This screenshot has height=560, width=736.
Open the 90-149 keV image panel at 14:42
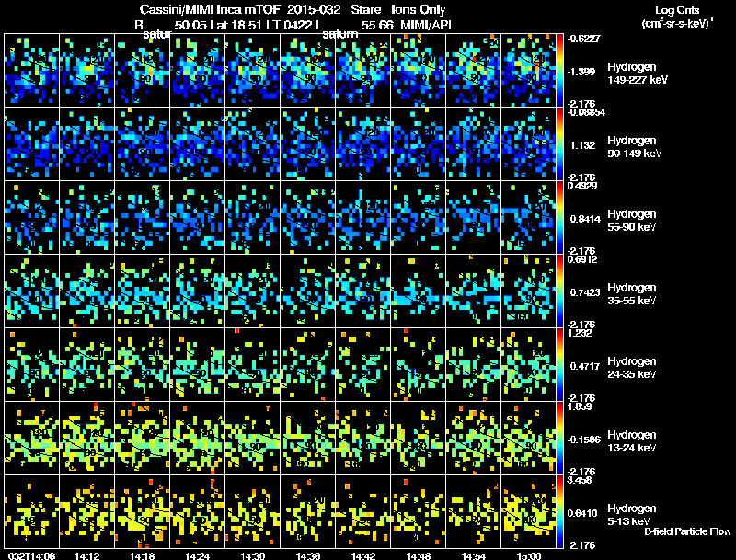tap(362, 144)
